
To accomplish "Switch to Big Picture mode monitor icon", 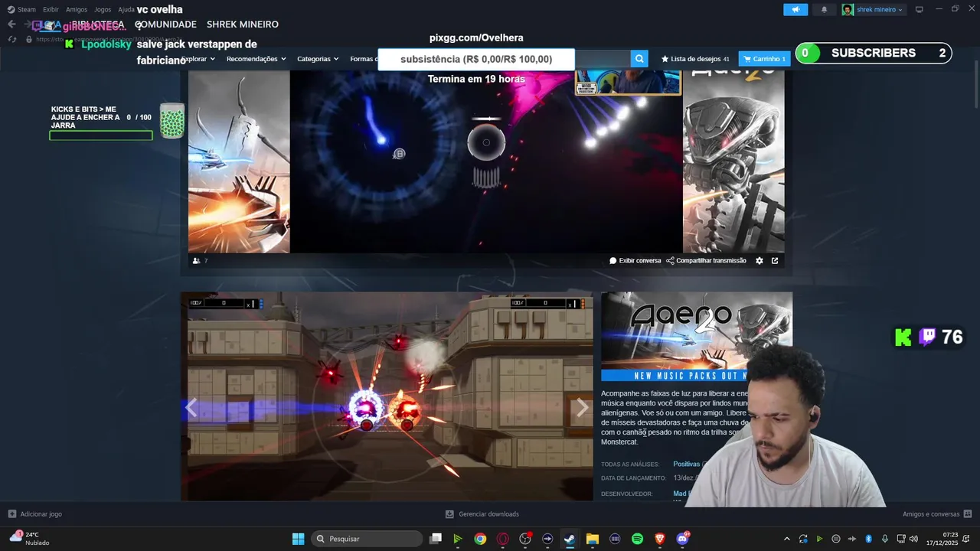I will (919, 9).
